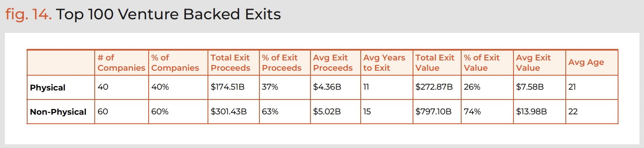Select the 'Avg Years to Exit' header
This screenshot has height=148, width=644.
tap(387, 63)
